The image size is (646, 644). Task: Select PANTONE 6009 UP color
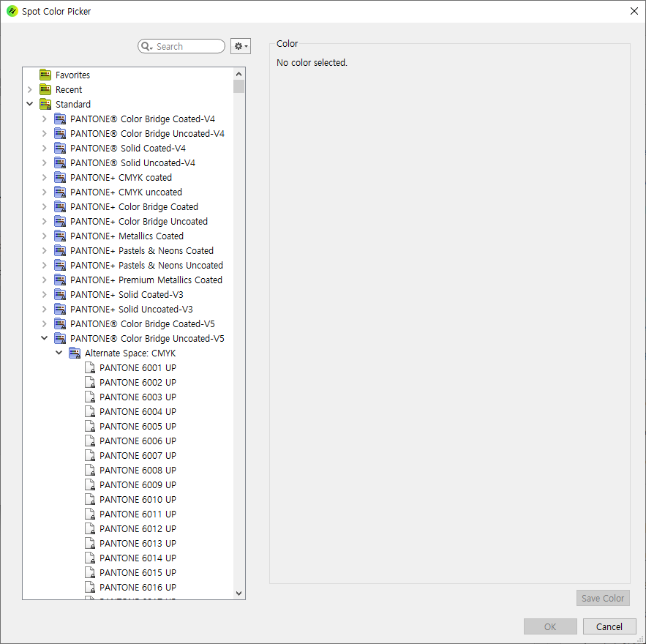click(138, 484)
